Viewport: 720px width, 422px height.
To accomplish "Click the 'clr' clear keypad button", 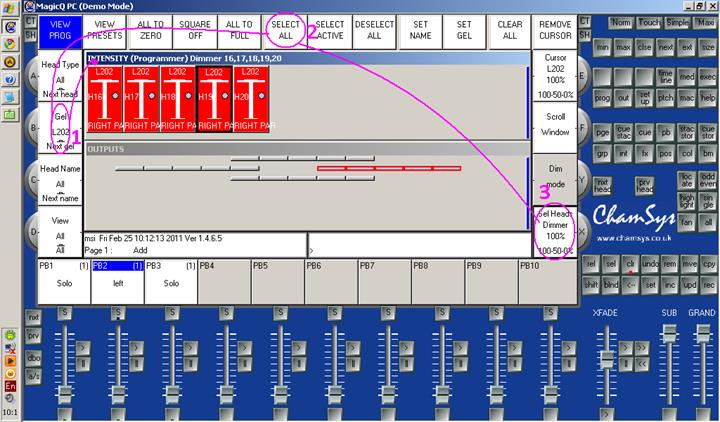I will point(630,264).
